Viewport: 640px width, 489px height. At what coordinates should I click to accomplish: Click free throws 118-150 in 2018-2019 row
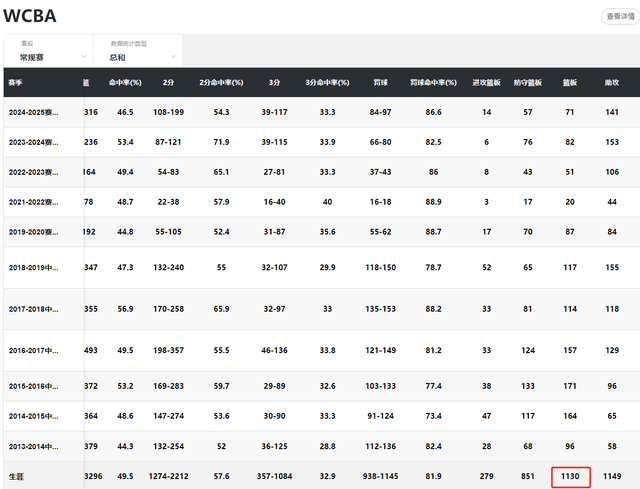380,268
